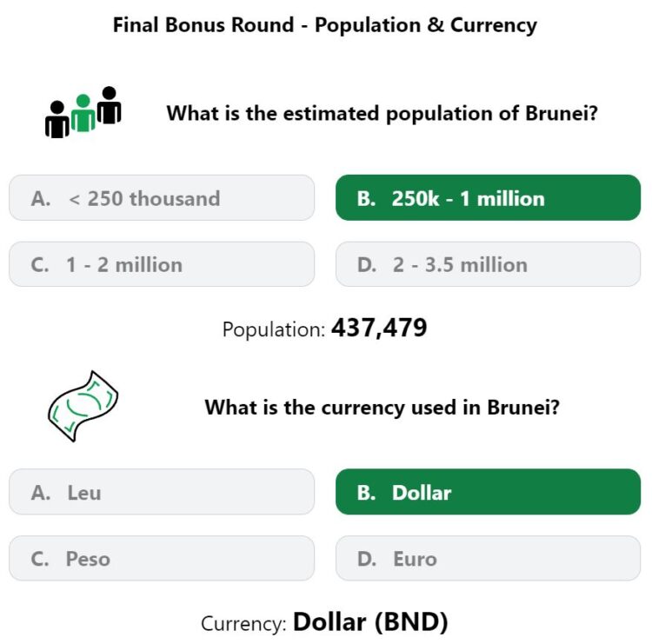Pick the Peso currency option

pos(162,559)
